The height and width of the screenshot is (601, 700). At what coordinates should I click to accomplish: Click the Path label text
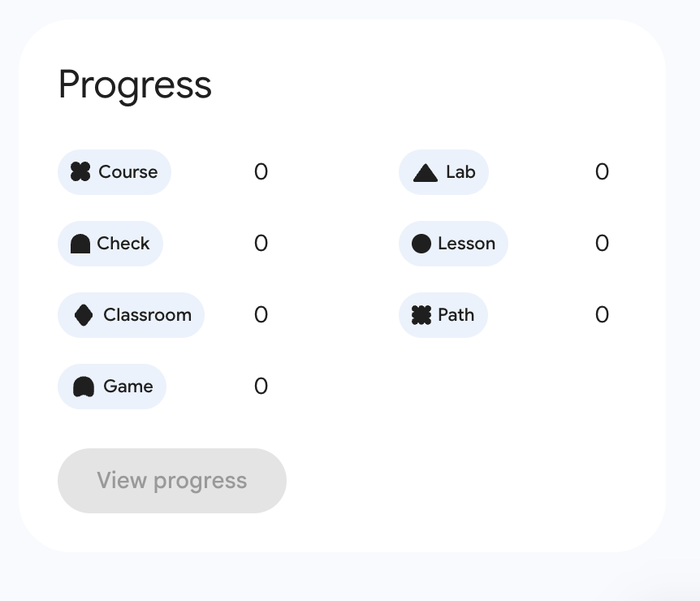click(456, 315)
